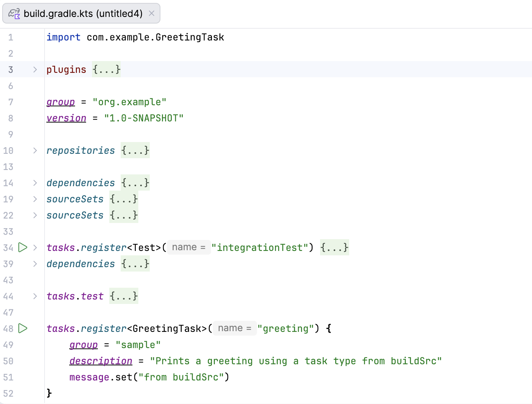Run the greeting task gutter icon
The height and width of the screenshot is (404, 532).
23,328
